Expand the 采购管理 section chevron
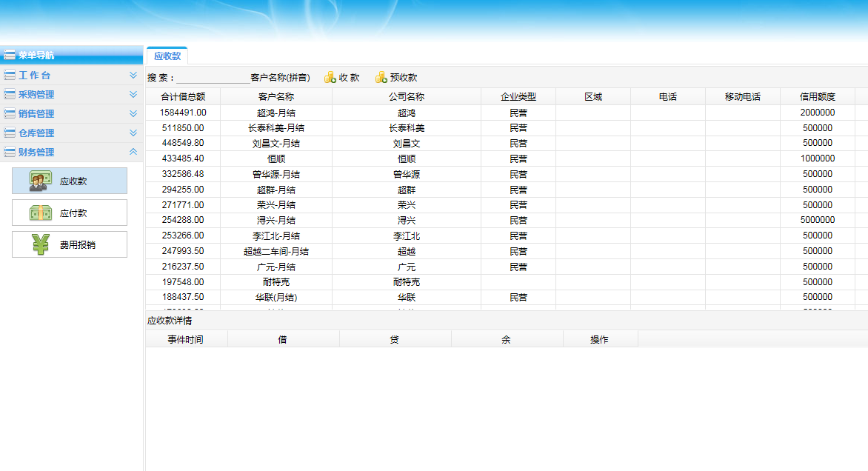This screenshot has width=868, height=471. coord(133,94)
